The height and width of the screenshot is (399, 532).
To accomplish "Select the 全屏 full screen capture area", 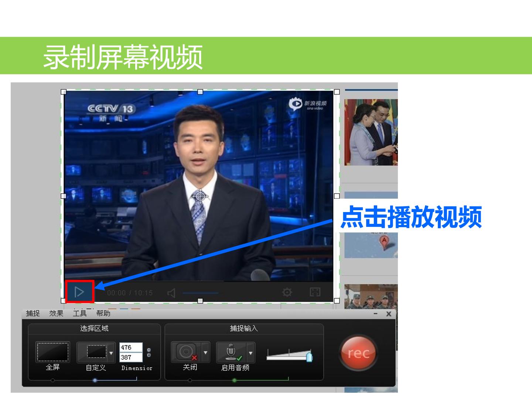I will coord(52,352).
